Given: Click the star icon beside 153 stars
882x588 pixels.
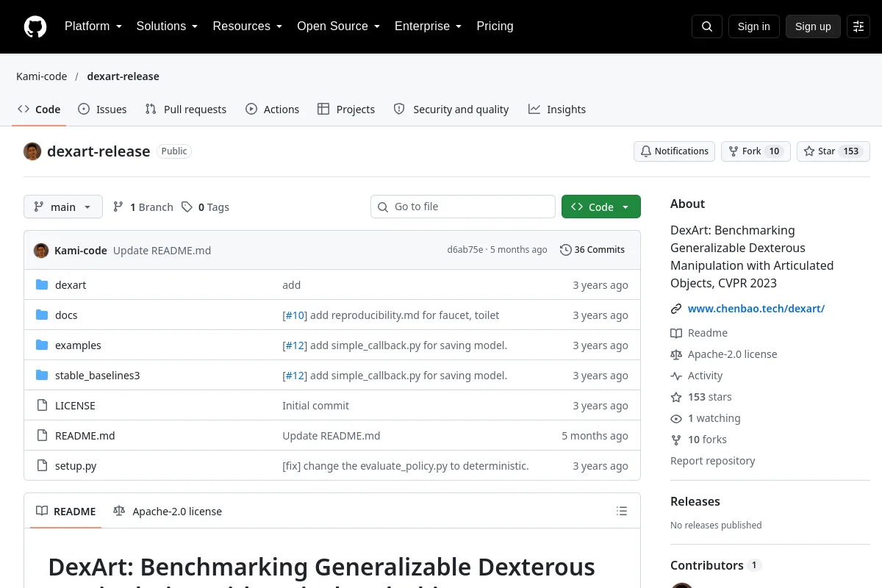Looking at the screenshot, I should coord(676,397).
